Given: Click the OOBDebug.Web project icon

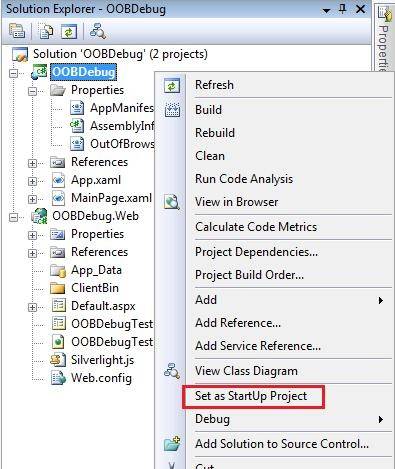Looking at the screenshot, I should [x=39, y=216].
